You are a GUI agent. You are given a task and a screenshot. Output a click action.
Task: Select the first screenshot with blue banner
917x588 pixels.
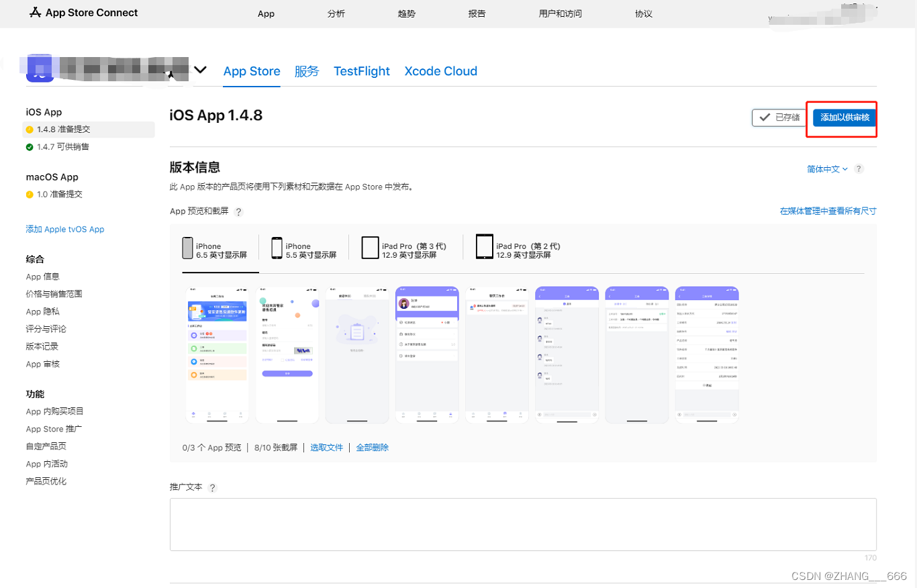click(217, 355)
